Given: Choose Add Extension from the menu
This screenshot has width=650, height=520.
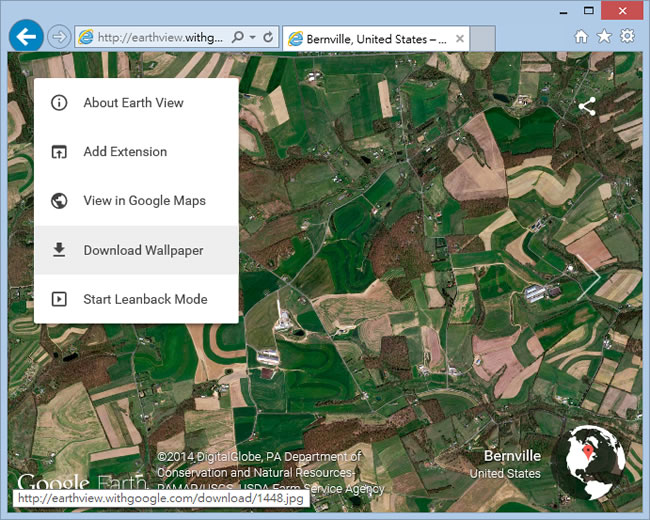Looking at the screenshot, I should tap(136, 152).
